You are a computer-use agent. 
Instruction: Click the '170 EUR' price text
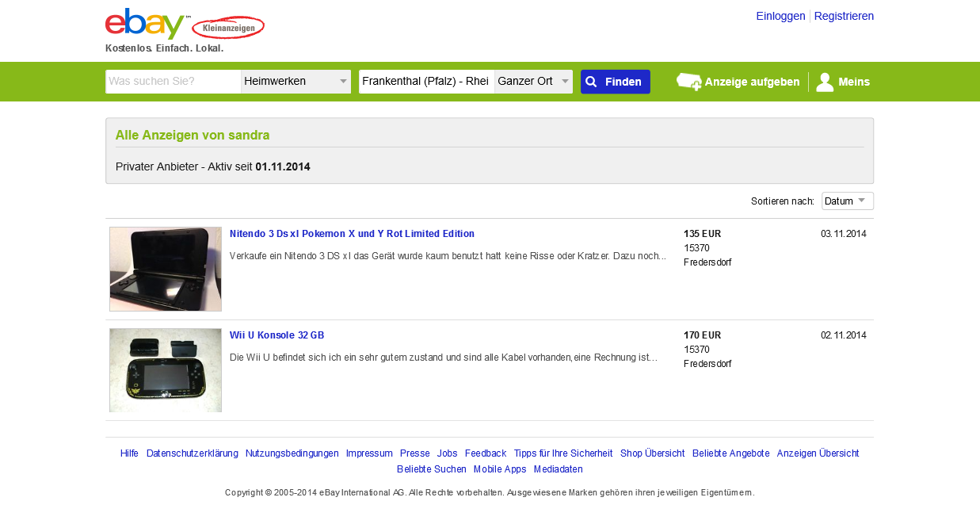tap(703, 335)
